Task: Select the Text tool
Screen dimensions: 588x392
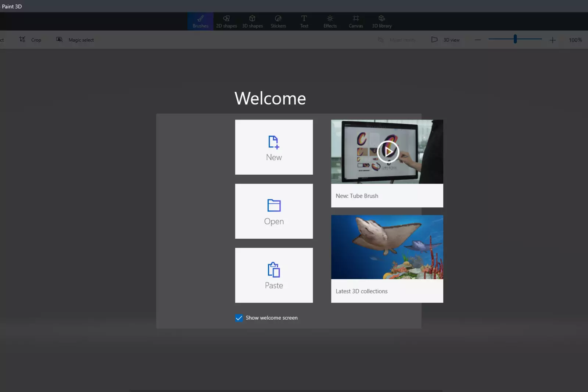Action: click(304, 21)
